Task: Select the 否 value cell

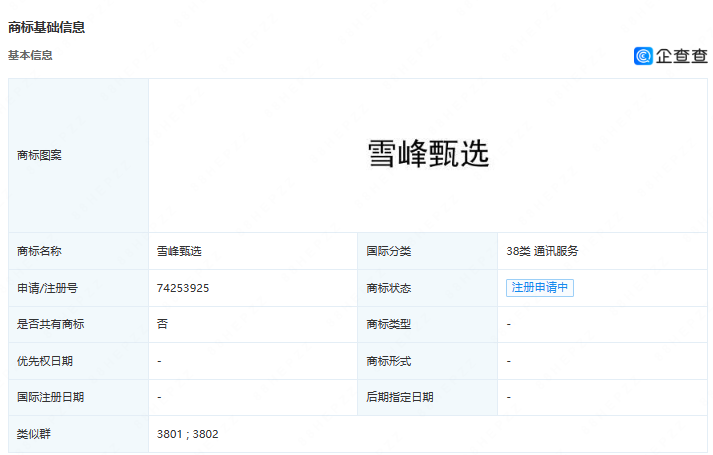Action: point(253,325)
